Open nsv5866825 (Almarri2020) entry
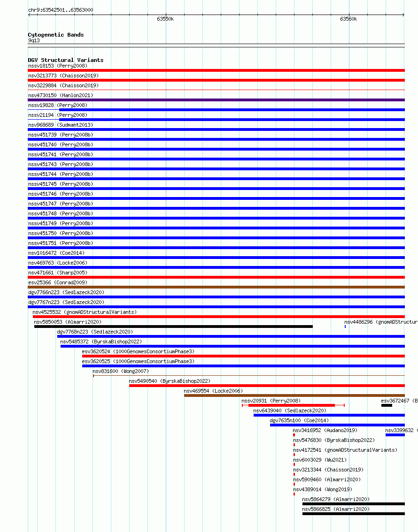The height and width of the screenshot is (532, 418). coord(336,509)
